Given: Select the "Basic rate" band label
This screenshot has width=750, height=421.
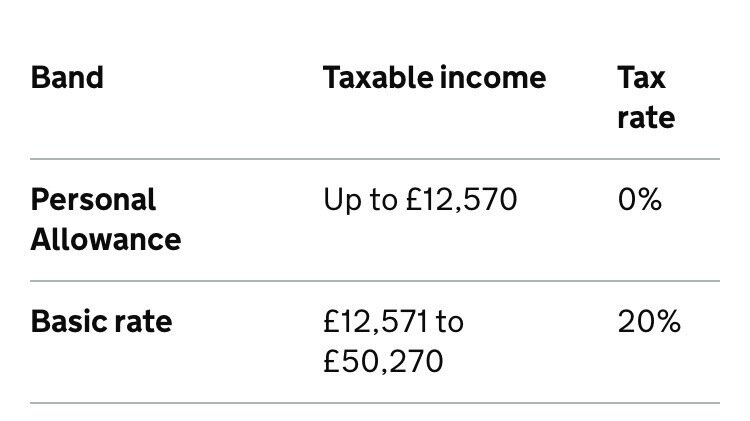Looking at the screenshot, I should [x=101, y=322].
